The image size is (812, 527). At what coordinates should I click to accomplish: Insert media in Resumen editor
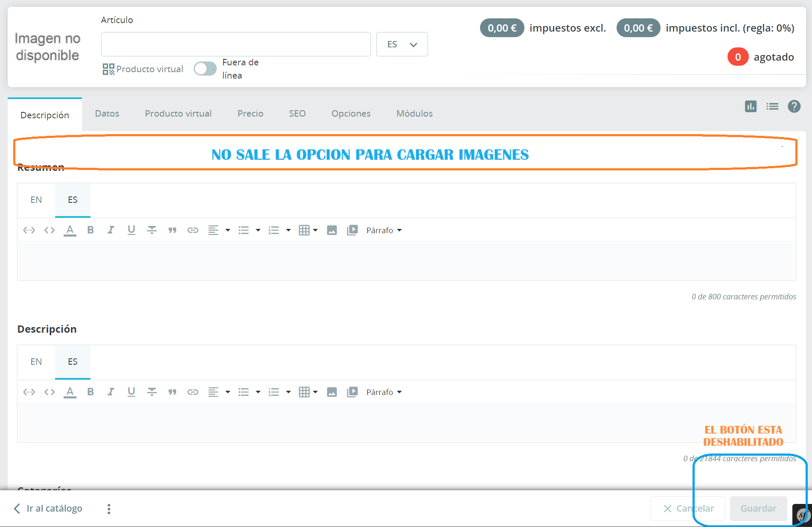pyautogui.click(x=352, y=230)
